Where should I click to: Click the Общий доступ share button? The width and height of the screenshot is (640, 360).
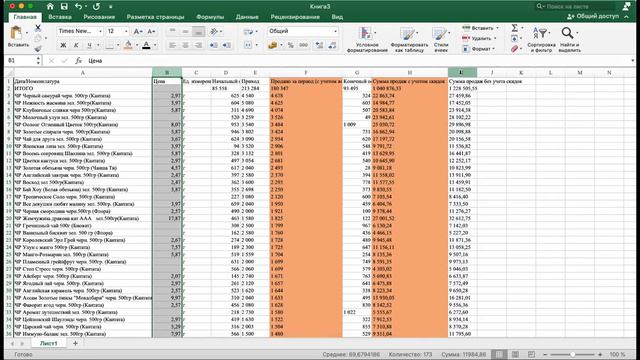tap(593, 16)
